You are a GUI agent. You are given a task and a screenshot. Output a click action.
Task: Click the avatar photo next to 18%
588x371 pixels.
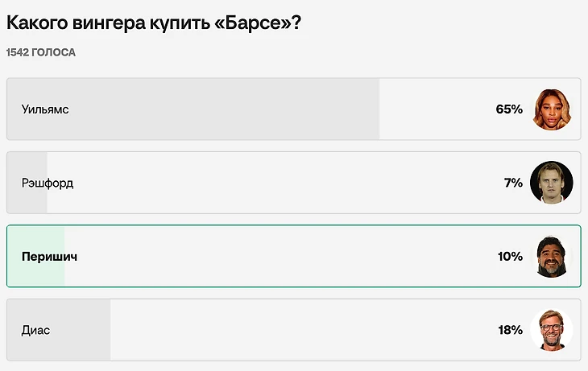pyautogui.click(x=552, y=330)
